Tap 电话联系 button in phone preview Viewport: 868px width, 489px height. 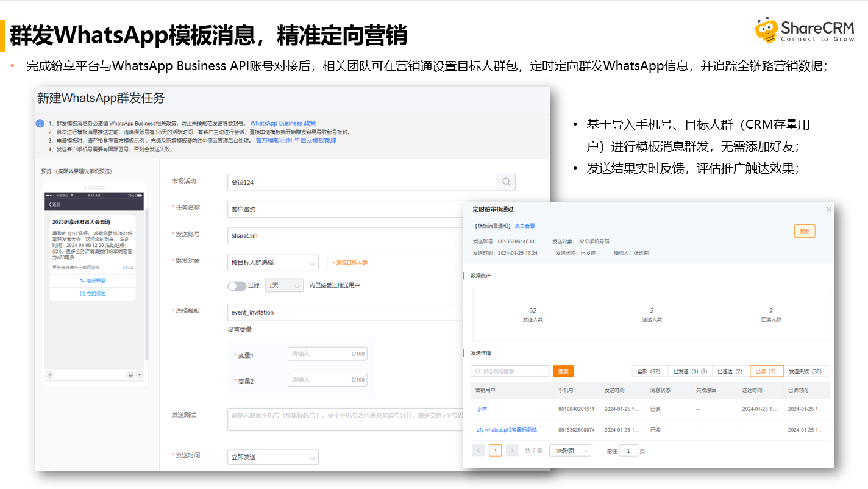[x=93, y=280]
